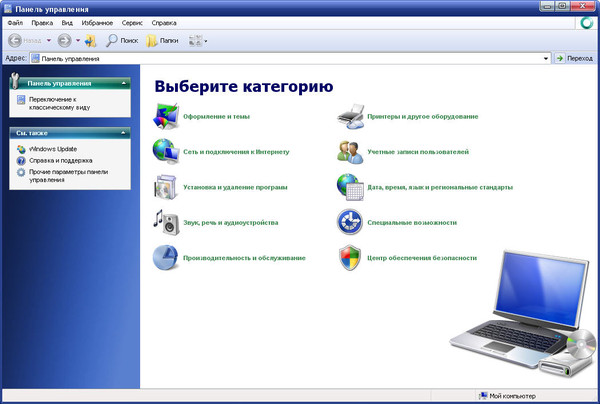
Task: Click Дата, время, язык и региональные стандарты link
Action: (440, 187)
